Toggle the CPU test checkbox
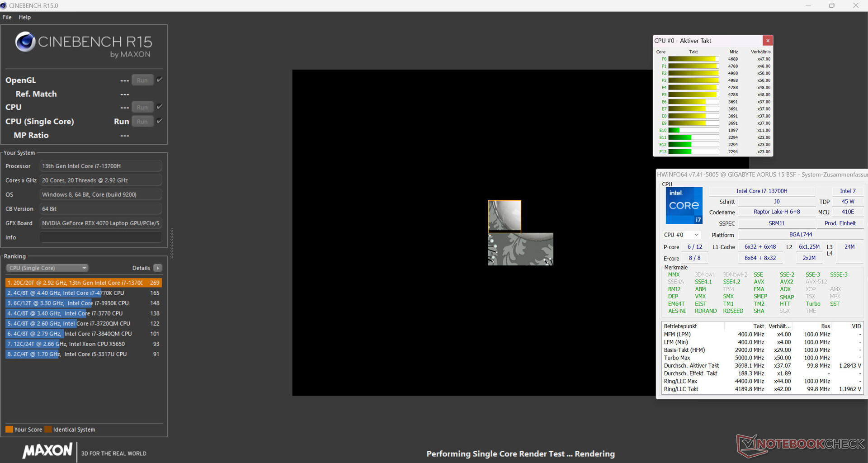Viewport: 868px width, 463px height. coord(160,107)
